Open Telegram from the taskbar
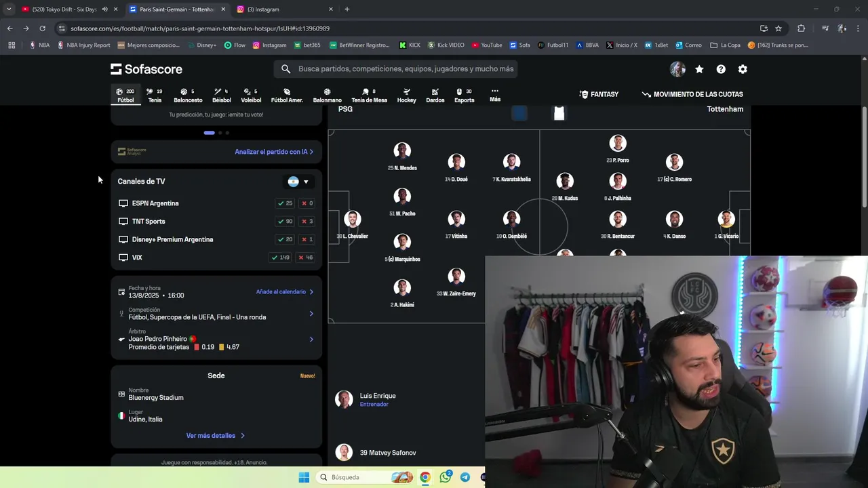 point(465,477)
